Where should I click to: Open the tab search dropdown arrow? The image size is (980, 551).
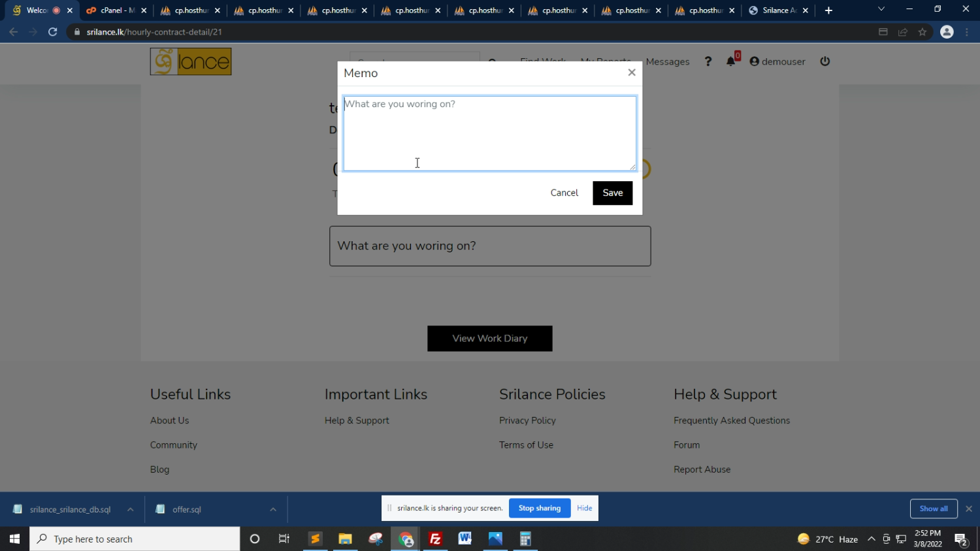click(x=881, y=10)
